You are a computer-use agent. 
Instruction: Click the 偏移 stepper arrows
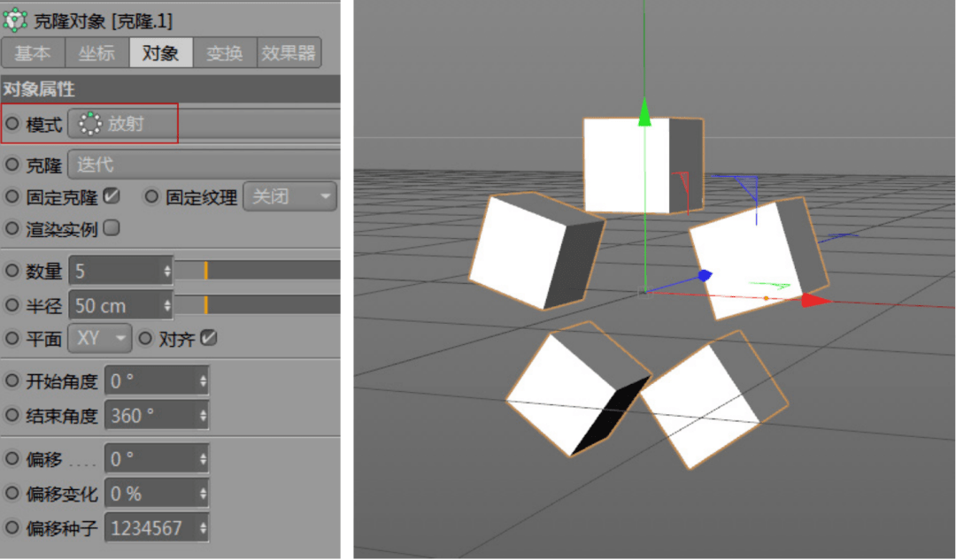(203, 459)
